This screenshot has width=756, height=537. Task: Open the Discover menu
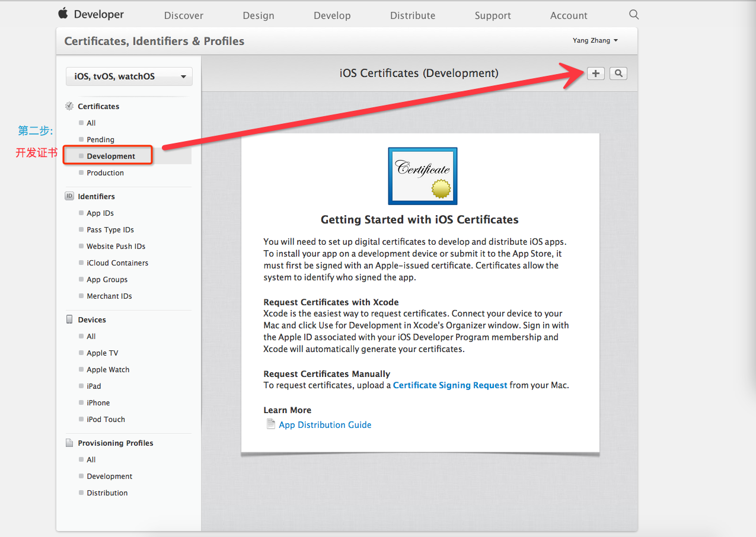click(x=184, y=15)
